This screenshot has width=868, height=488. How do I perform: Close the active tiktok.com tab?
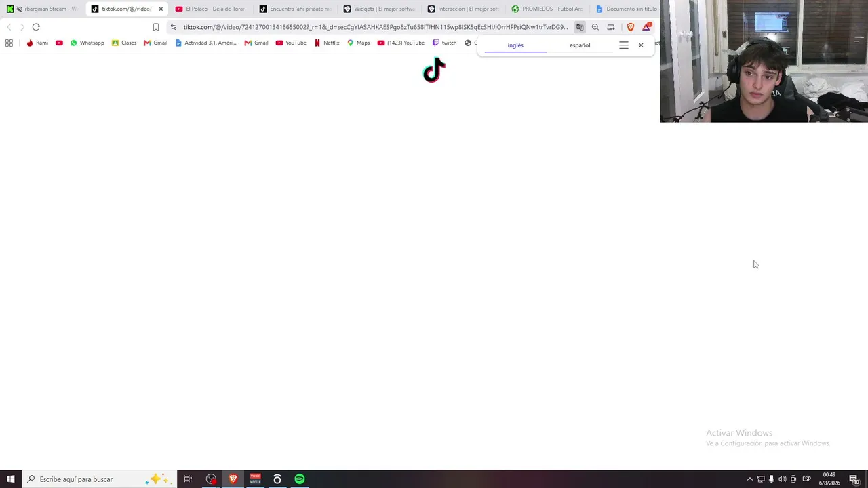pos(161,9)
